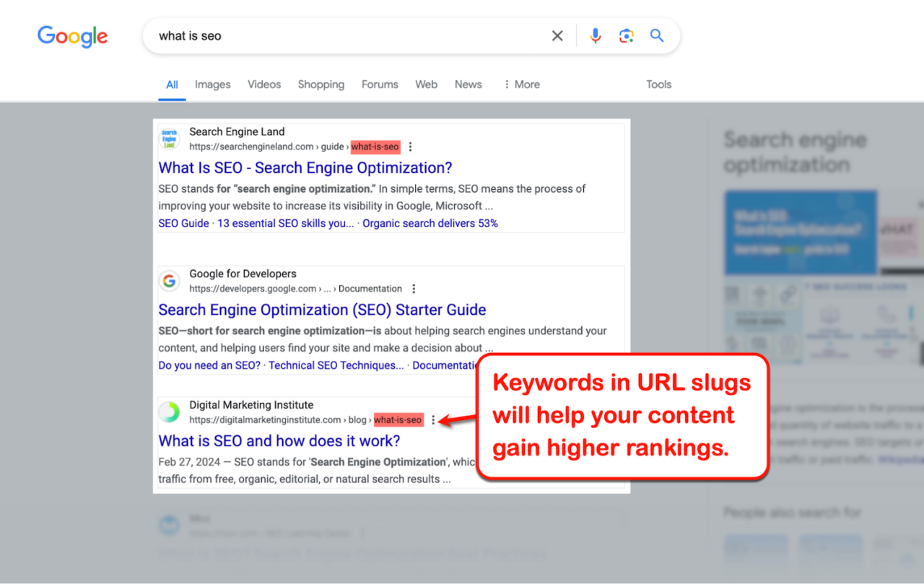Open the three-dot menu on Search Engine Land result

pyautogui.click(x=410, y=146)
